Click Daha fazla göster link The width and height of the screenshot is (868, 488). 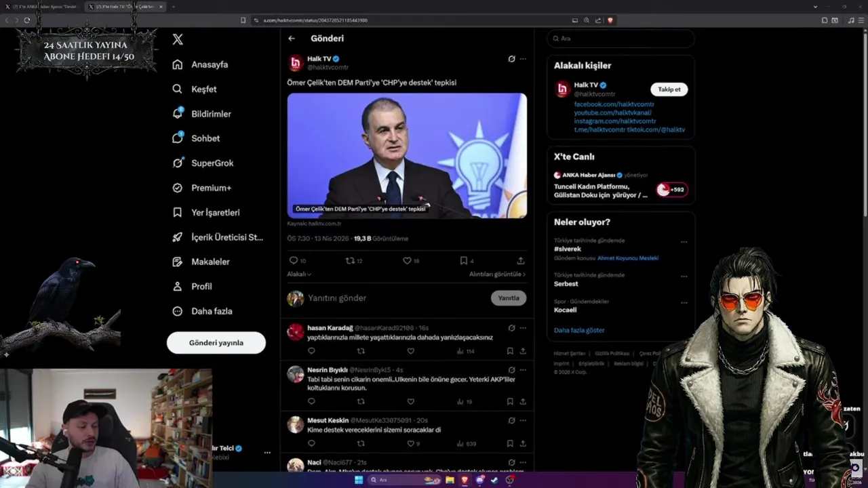click(x=579, y=330)
